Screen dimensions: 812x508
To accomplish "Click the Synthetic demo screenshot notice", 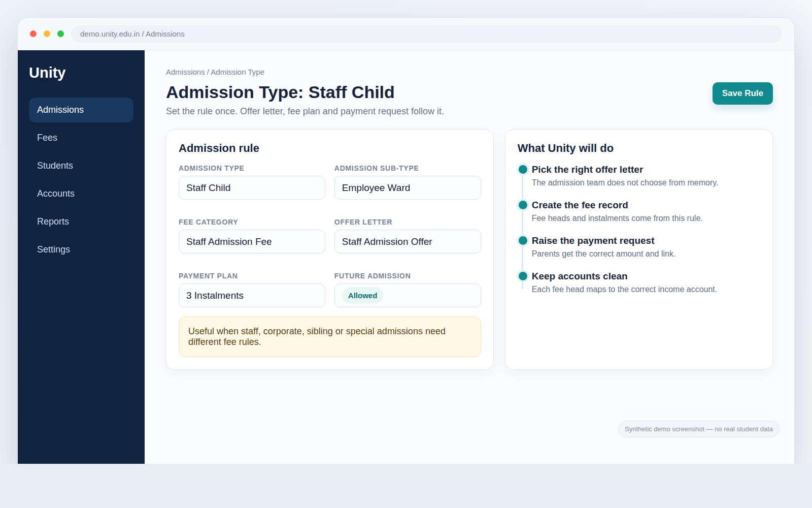I will pos(699,429).
